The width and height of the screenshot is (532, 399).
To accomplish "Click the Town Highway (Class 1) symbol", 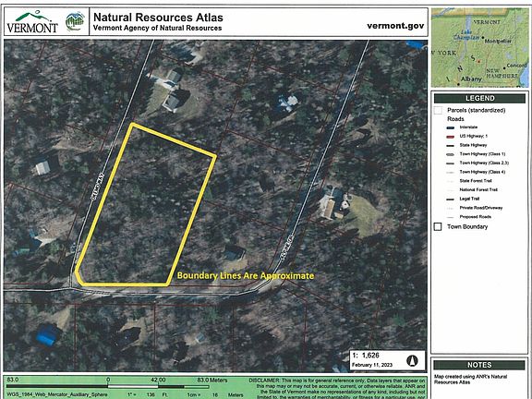I will point(451,154).
